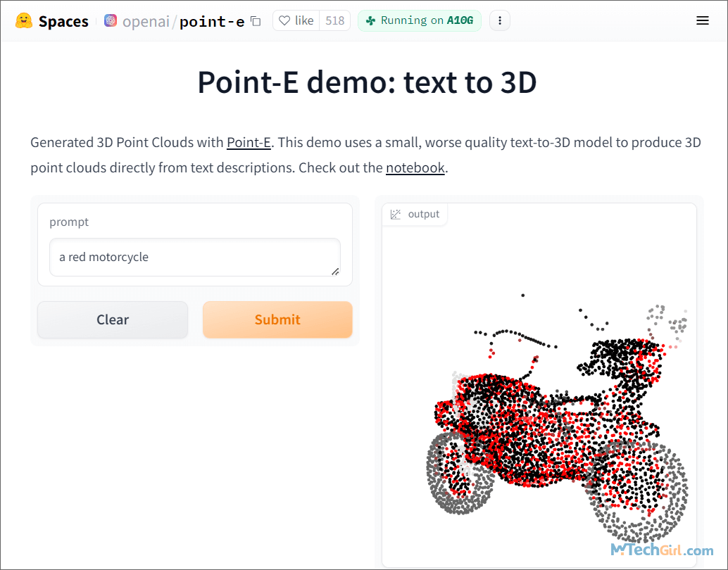Open the 518 likes count
The height and width of the screenshot is (570, 728).
pyautogui.click(x=334, y=21)
